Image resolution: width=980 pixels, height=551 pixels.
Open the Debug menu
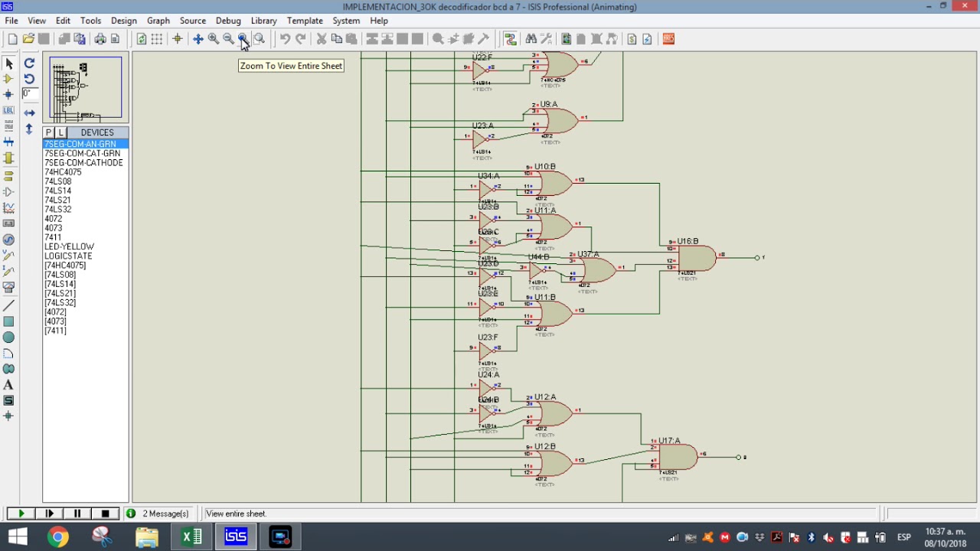pos(228,21)
